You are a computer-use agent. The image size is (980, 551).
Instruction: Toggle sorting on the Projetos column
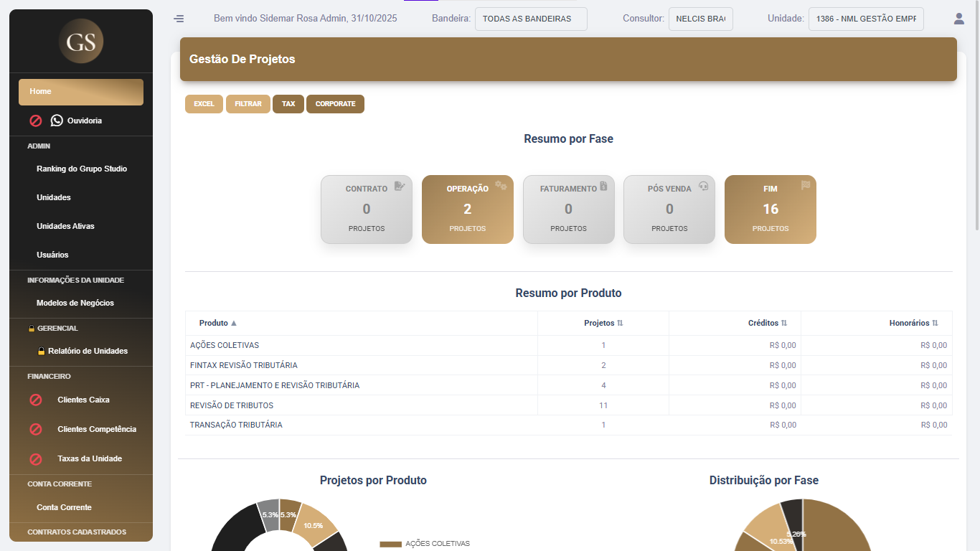(621, 323)
